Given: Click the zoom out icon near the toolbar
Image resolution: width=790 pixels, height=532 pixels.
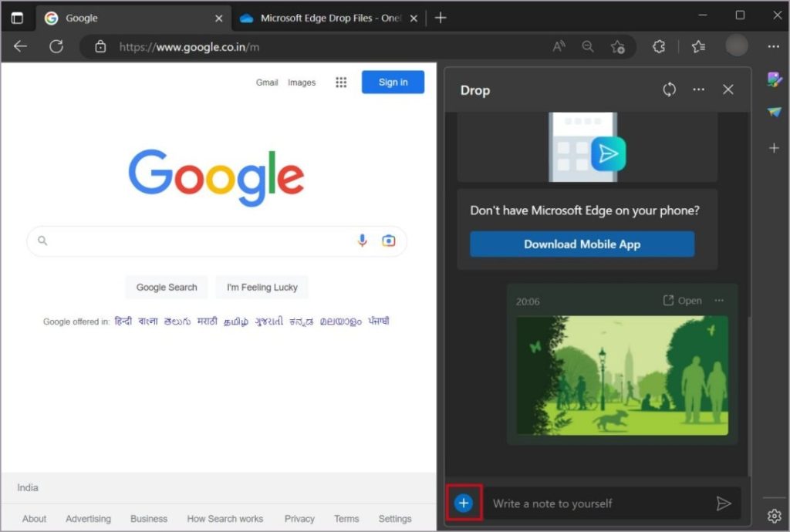Looking at the screenshot, I should coord(588,46).
